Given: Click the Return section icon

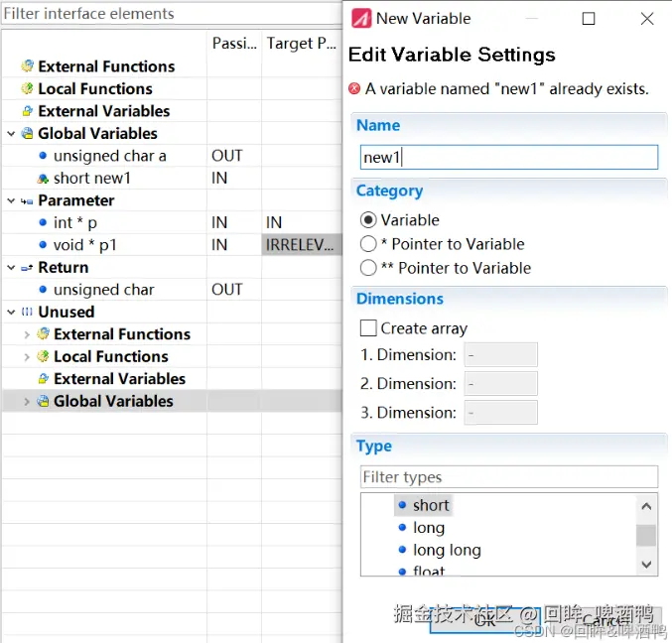Looking at the screenshot, I should coord(27,268).
